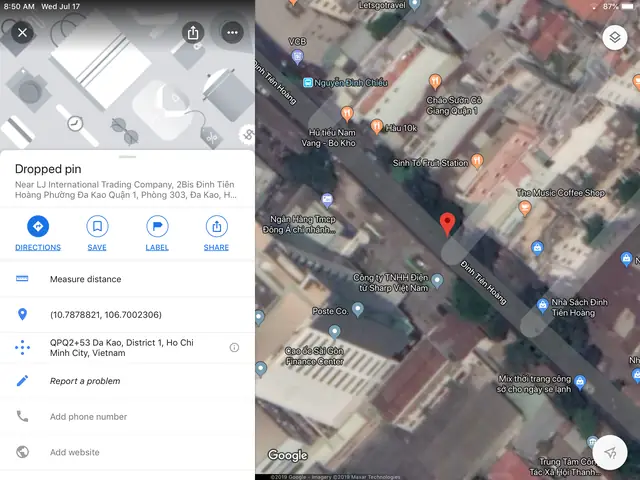Screen dimensions: 640x480
Task: Open the Letsgotravel place marker
Action: pos(414,5)
